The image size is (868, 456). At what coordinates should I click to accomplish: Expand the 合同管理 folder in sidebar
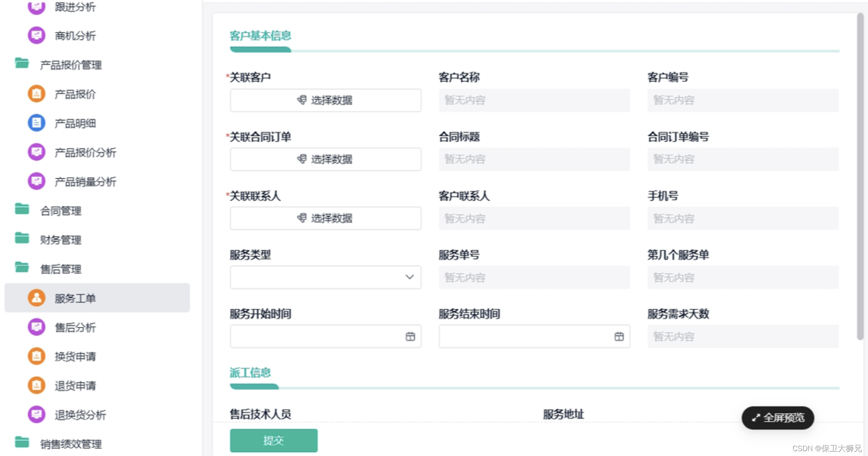(61, 211)
